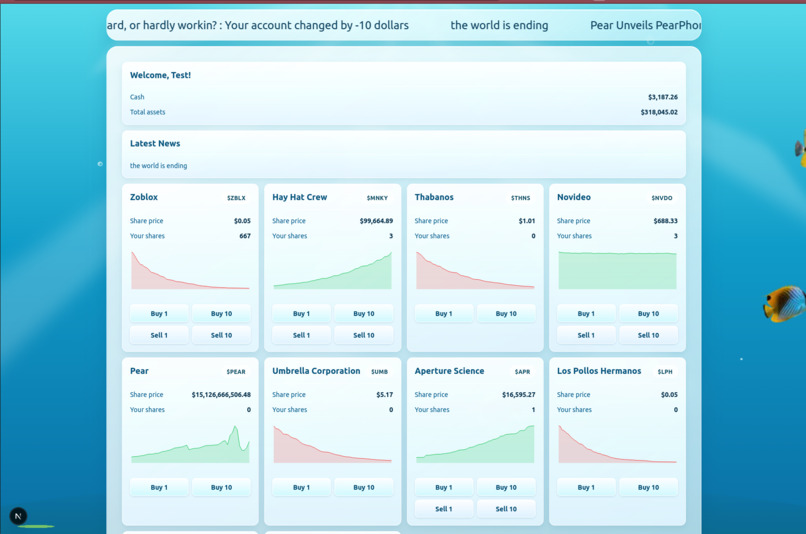Click the Pear company name
The height and width of the screenshot is (534, 806).
(x=139, y=371)
